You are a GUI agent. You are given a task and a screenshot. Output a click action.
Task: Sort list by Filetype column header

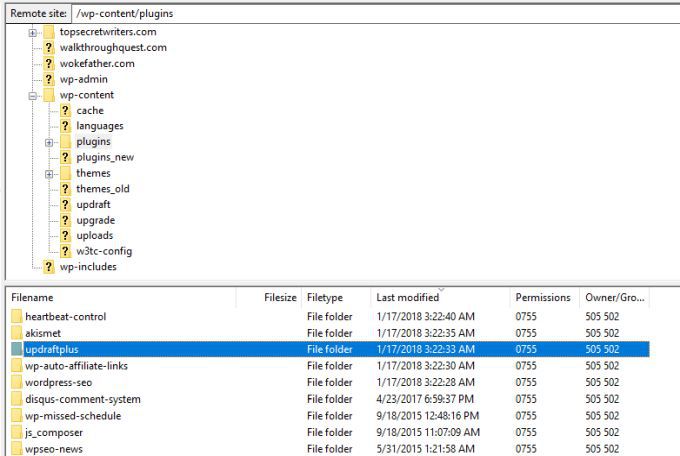coord(337,298)
